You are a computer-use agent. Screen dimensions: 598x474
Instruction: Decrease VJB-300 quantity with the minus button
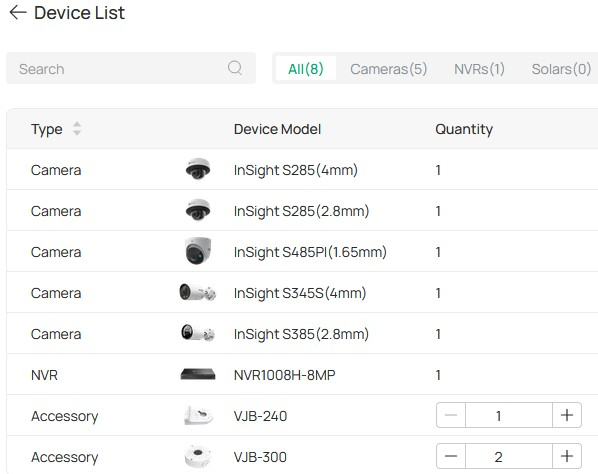point(451,456)
